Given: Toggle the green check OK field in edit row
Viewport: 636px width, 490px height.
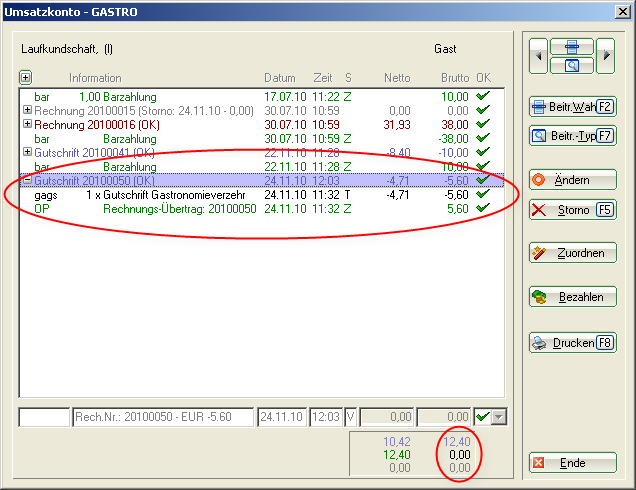Looking at the screenshot, I should coord(483,417).
